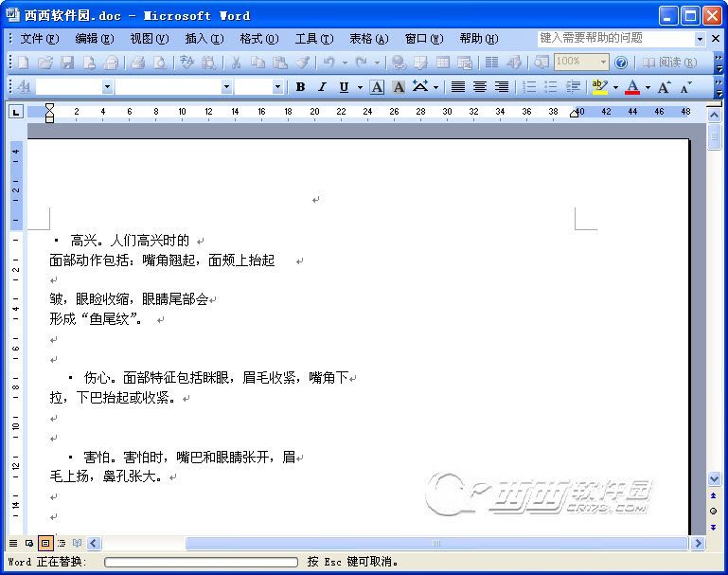Click the Insert Table icon
The height and width of the screenshot is (575, 728).
coord(443,62)
